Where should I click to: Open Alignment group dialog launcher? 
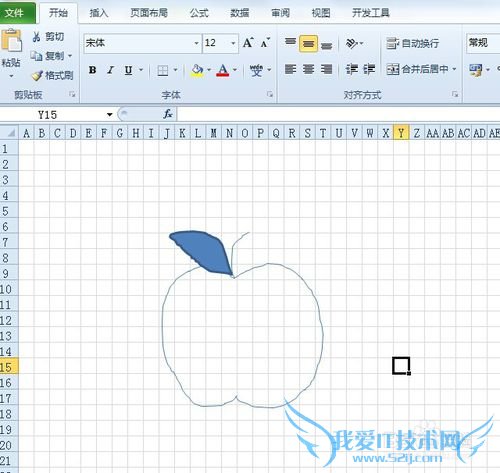pyautogui.click(x=455, y=95)
